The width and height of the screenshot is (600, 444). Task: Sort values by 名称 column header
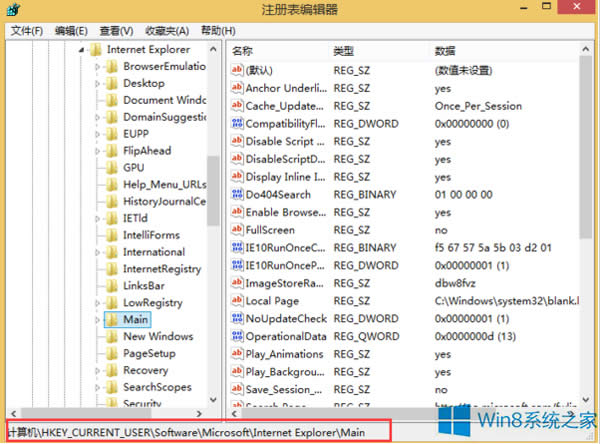coord(242,51)
